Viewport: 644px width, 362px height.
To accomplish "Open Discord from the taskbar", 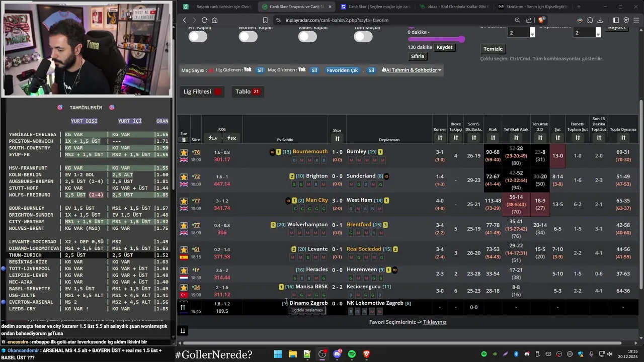I will tap(337, 354).
